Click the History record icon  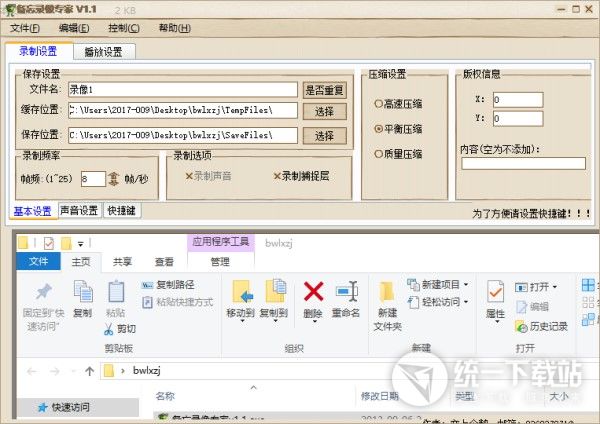coord(521,326)
